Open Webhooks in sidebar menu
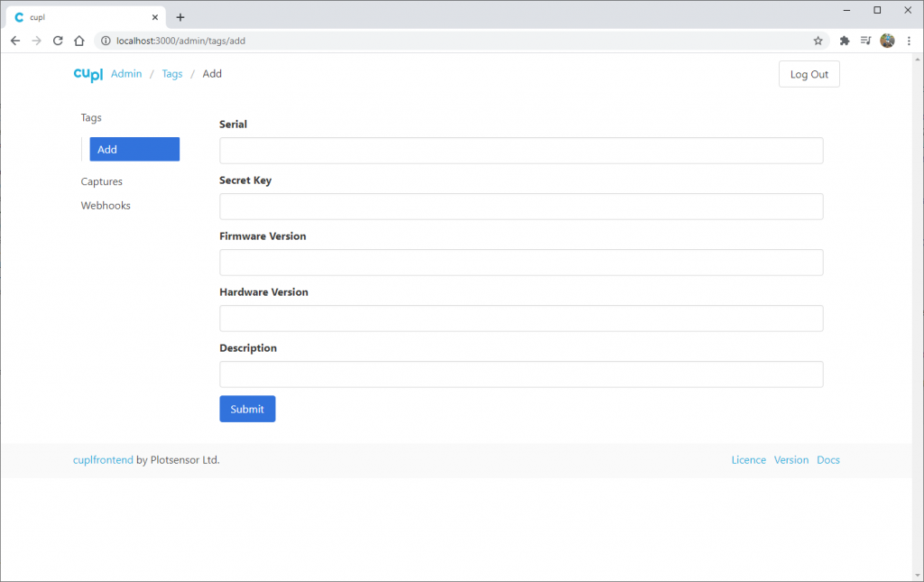The image size is (924, 582). 106,206
